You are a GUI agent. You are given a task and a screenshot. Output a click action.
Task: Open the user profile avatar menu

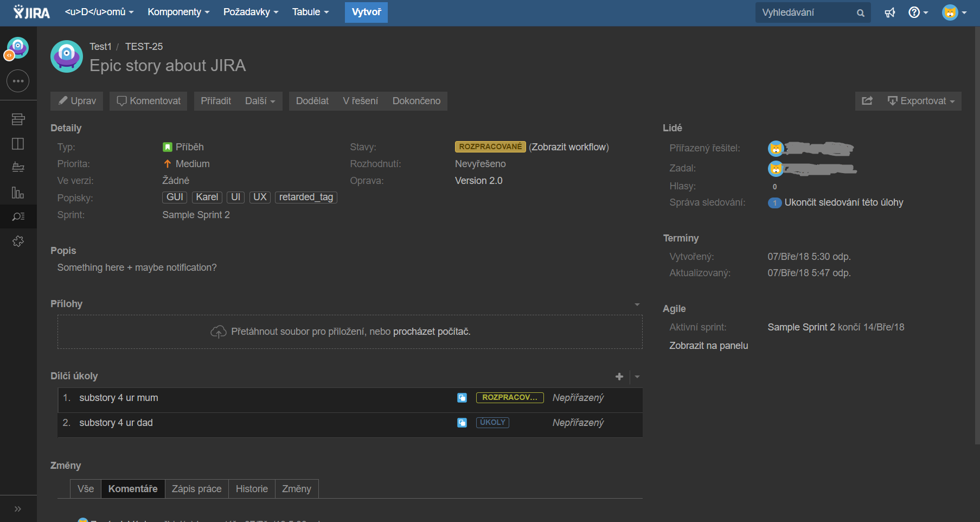click(954, 12)
